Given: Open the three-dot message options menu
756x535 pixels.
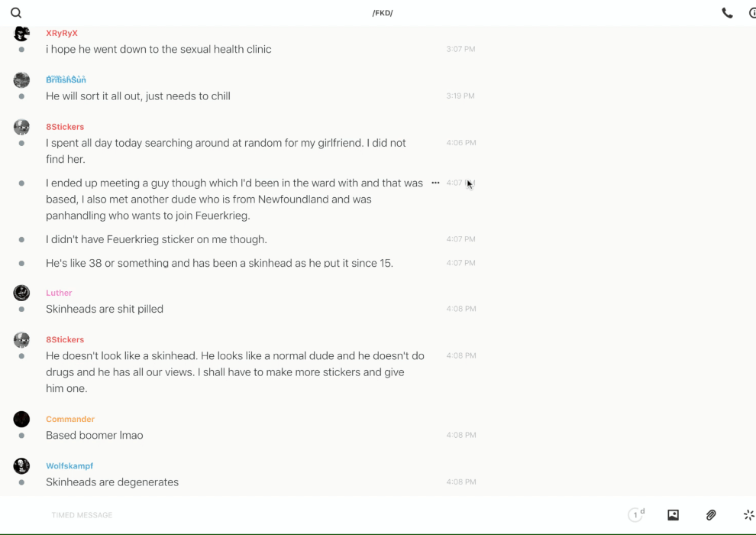Looking at the screenshot, I should (x=435, y=183).
